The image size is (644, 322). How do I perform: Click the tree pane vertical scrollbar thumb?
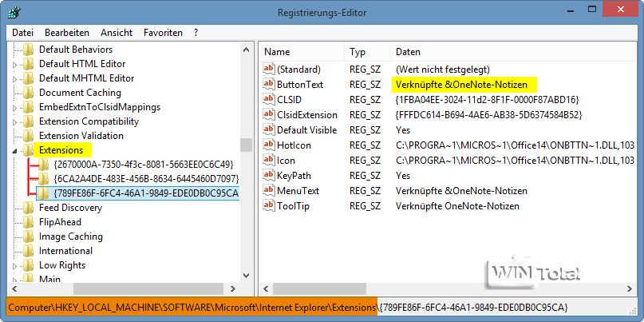(x=246, y=145)
